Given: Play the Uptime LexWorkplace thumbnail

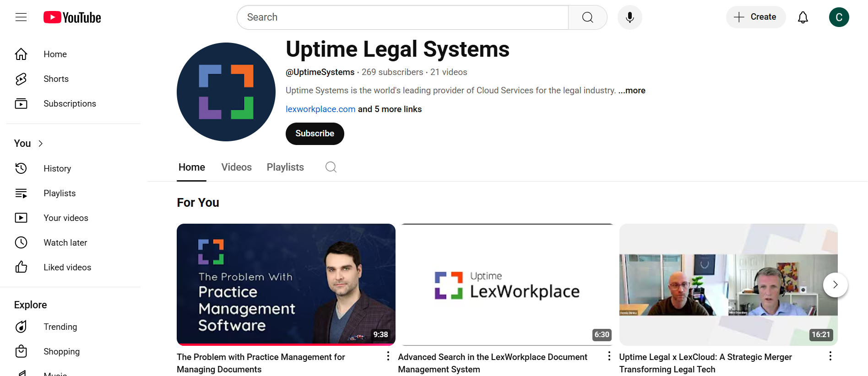Looking at the screenshot, I should 507,285.
